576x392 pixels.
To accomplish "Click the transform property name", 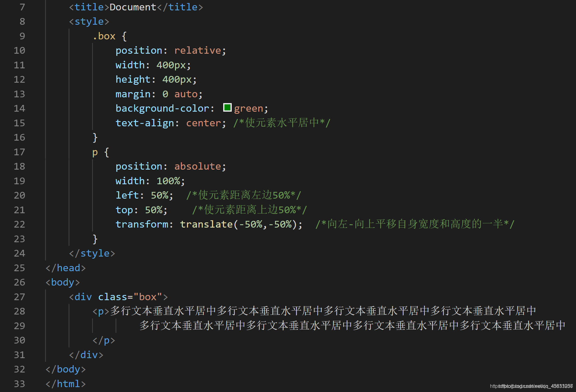I will point(142,224).
